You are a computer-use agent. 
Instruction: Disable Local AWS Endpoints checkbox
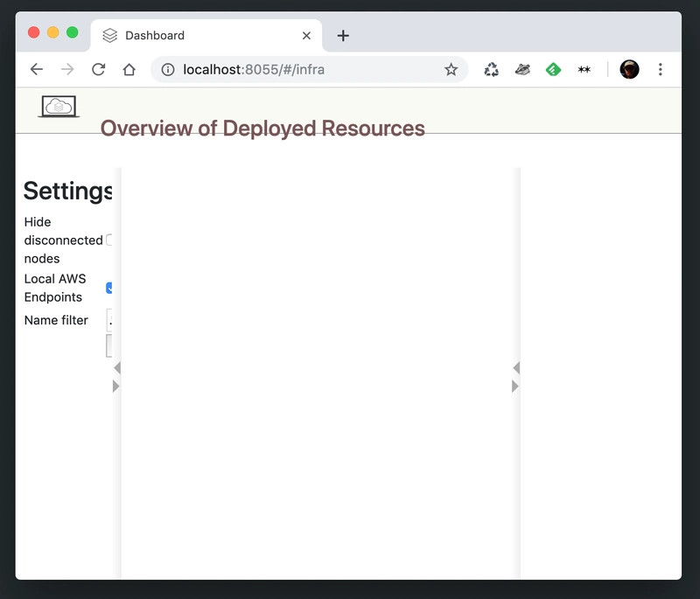click(108, 288)
